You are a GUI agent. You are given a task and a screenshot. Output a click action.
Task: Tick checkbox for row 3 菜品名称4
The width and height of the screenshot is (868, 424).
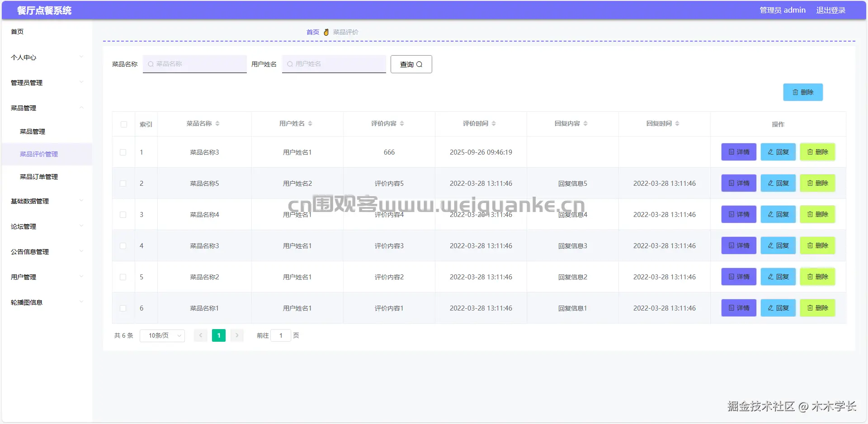point(123,215)
